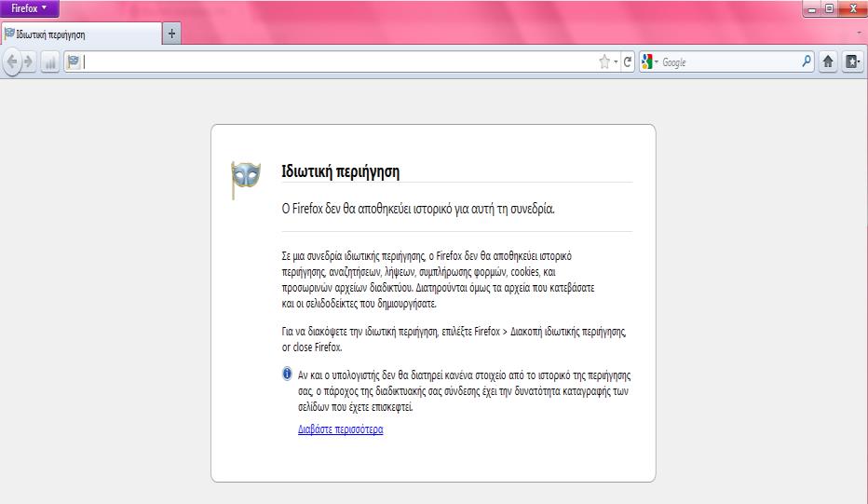
Task: Click Διαβάστε περισσότερα link
Action: pyautogui.click(x=341, y=429)
